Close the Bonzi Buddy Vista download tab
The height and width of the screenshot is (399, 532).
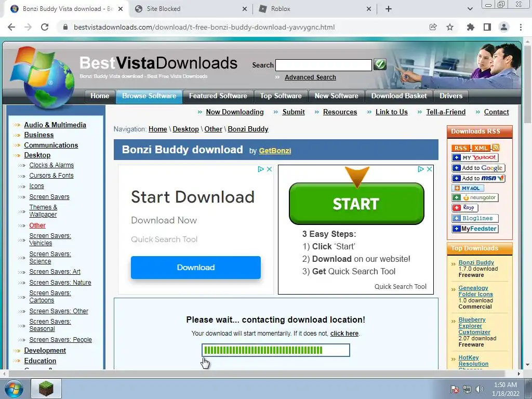(x=121, y=9)
